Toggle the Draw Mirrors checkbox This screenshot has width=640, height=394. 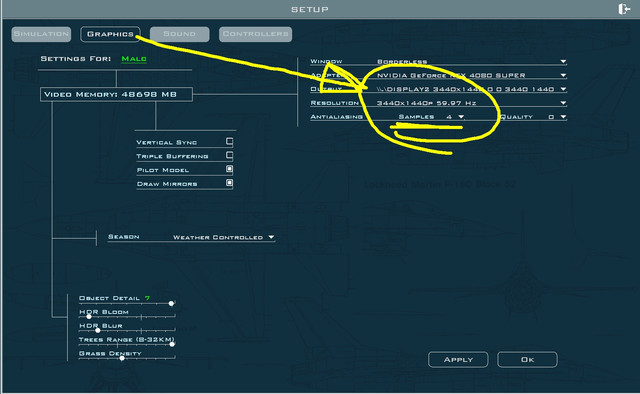(229, 183)
